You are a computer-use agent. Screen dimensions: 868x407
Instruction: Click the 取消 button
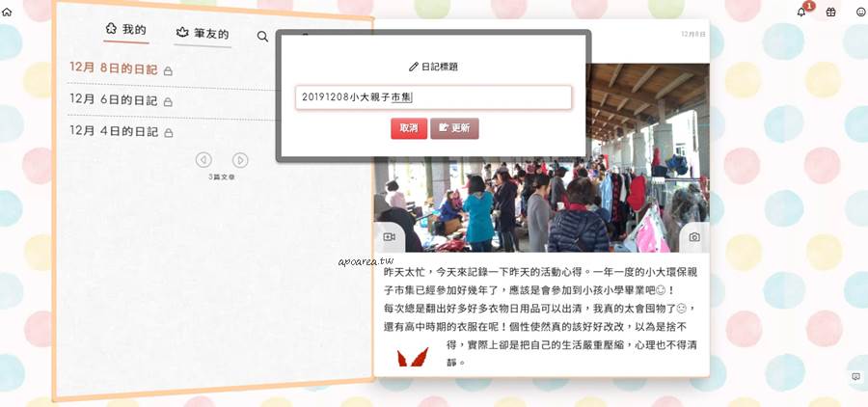(409, 128)
